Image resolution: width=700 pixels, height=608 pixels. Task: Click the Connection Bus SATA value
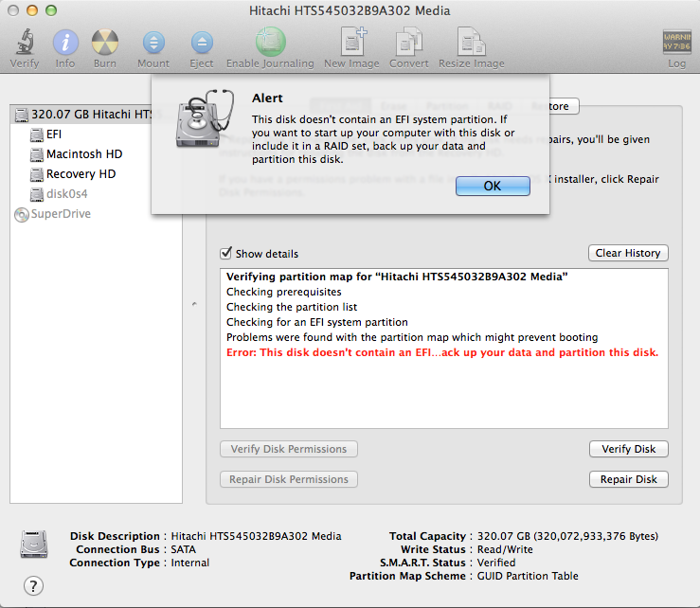184,549
